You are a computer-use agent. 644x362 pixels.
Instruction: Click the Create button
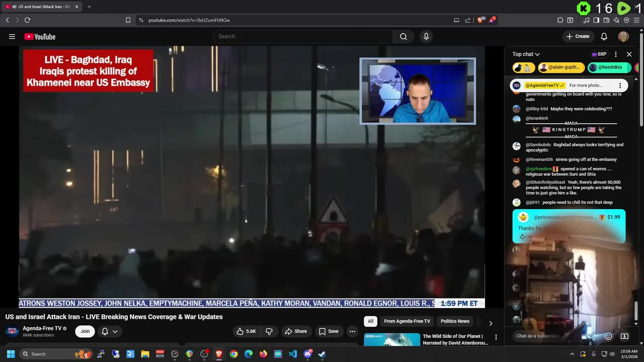point(578,36)
